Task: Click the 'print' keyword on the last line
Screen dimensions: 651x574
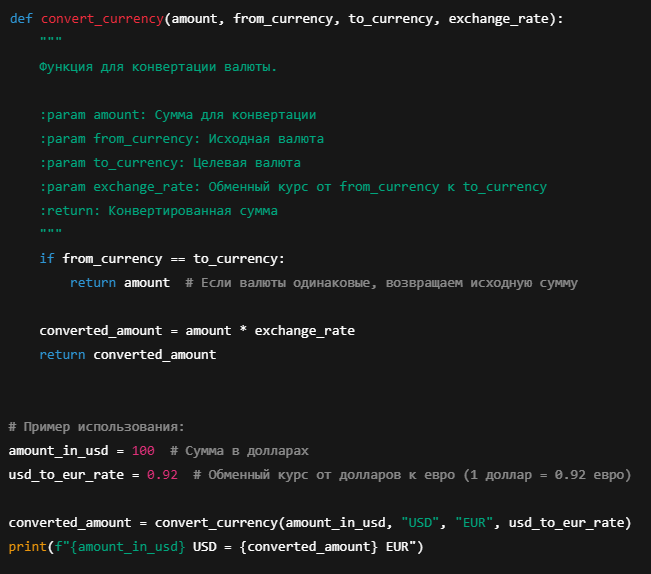Action: 27,547
